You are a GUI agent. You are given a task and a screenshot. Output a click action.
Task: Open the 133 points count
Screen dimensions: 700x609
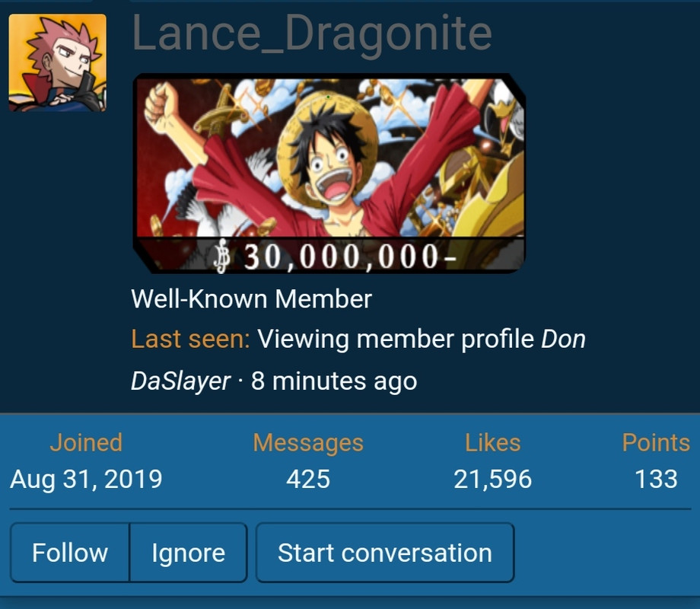(x=656, y=479)
